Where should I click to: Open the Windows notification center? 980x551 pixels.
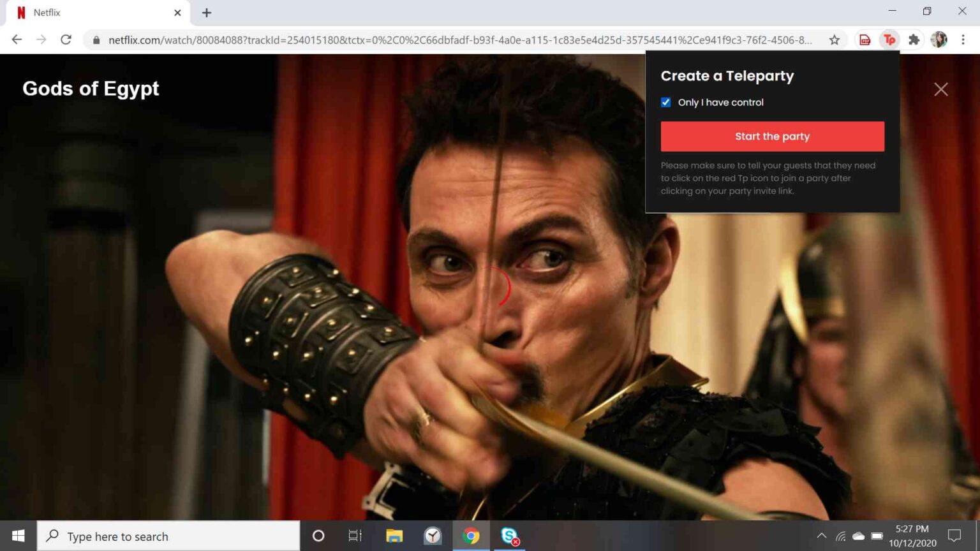point(954,536)
